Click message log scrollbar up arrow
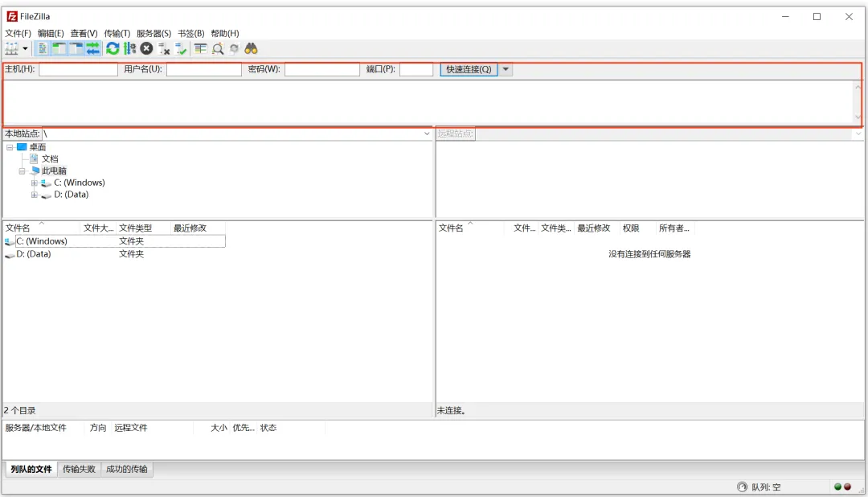Image resolution: width=868 pixels, height=497 pixels. click(858, 87)
